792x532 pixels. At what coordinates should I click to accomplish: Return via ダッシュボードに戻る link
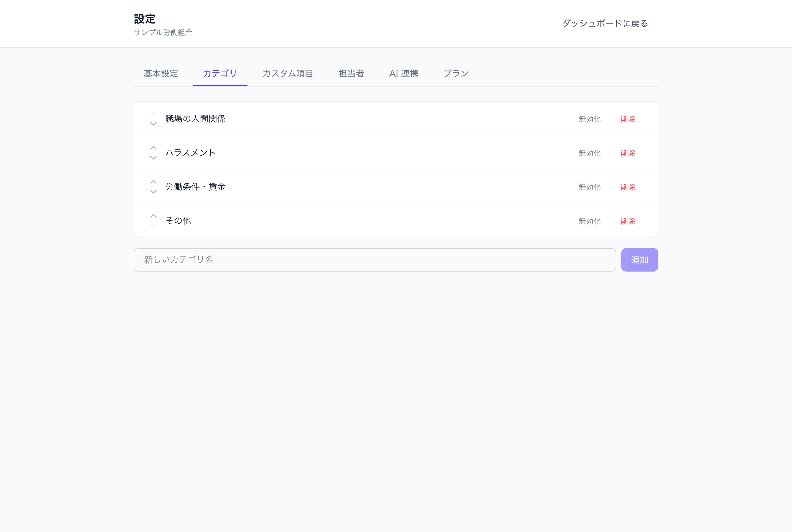click(x=605, y=24)
